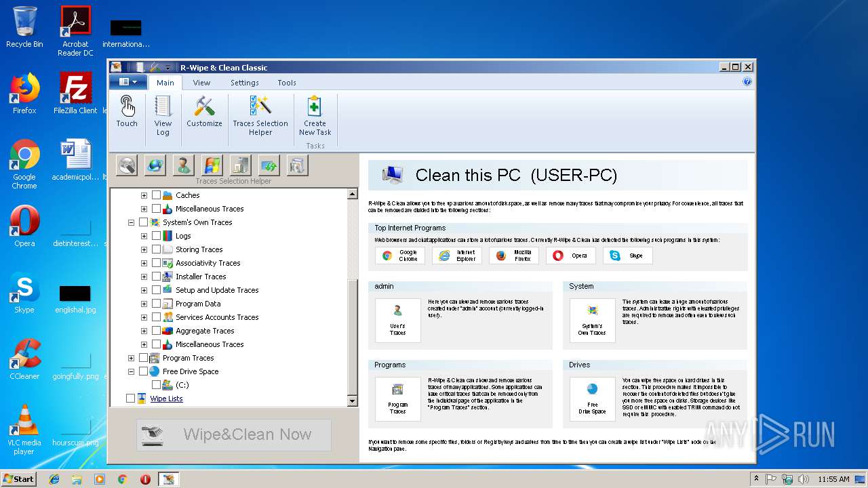The height and width of the screenshot is (488, 868).
Task: Check the System's Own Traces checkbox
Action: 143,222
